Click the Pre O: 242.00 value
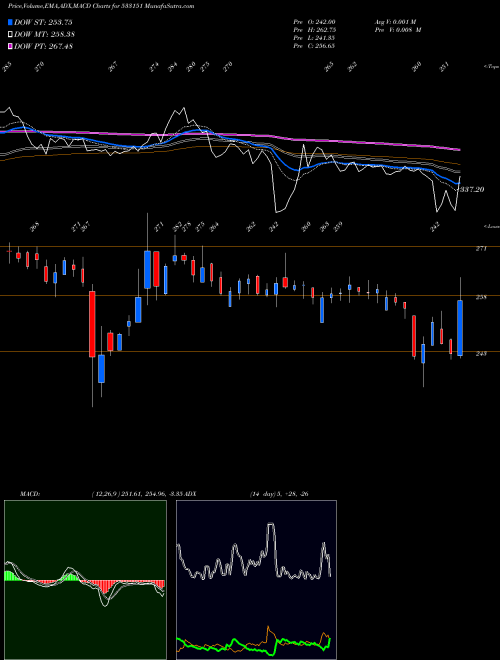The height and width of the screenshot is (660, 500). coord(314,22)
